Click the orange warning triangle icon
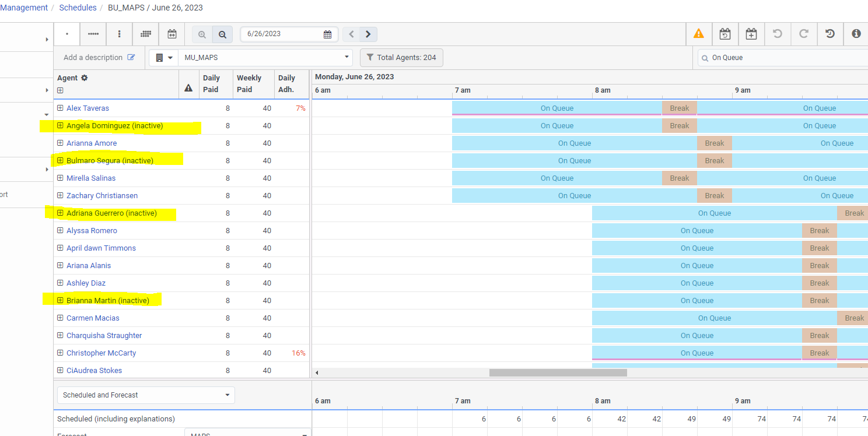868x436 pixels. click(698, 34)
